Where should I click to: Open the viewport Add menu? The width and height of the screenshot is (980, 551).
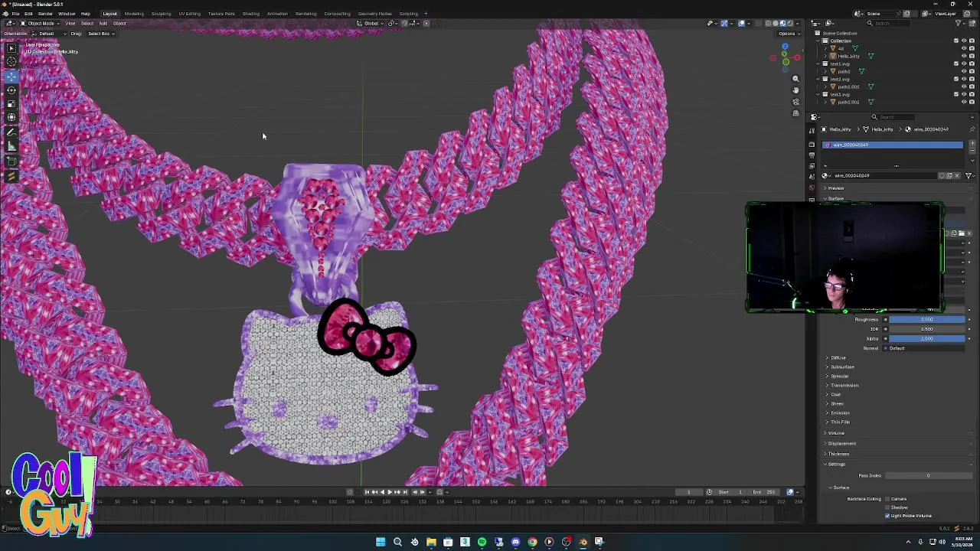click(103, 23)
